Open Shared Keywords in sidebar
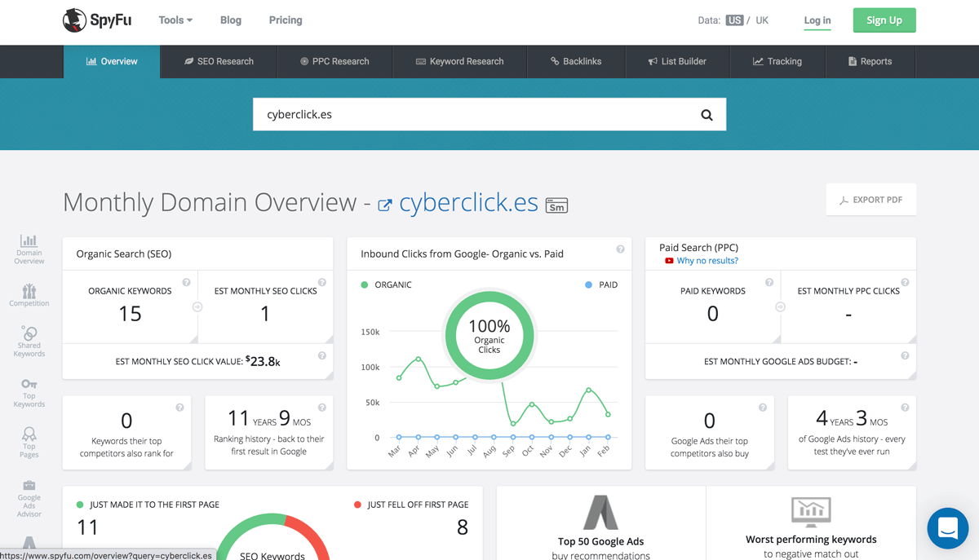This screenshot has height=560, width=979. pos(29,342)
